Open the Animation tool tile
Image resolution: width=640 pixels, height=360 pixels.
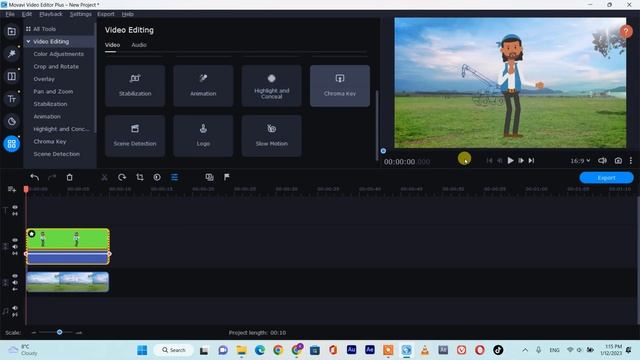(203, 86)
